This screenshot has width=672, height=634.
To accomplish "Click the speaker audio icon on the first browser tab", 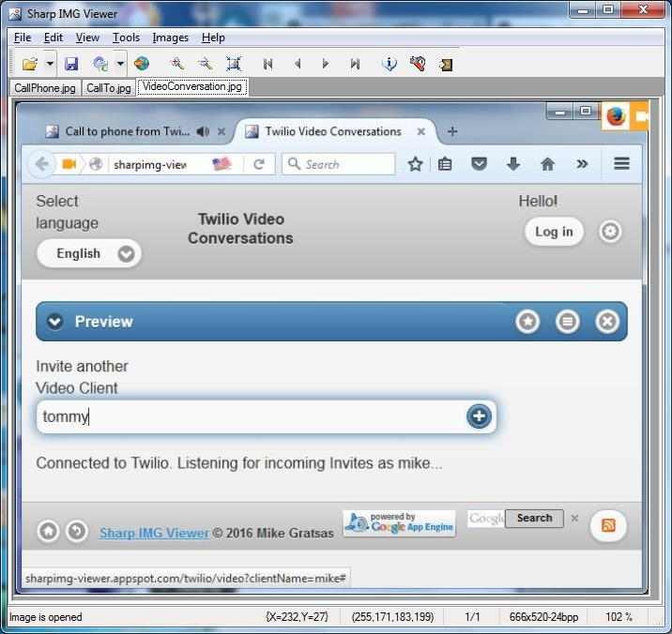I will 203,131.
